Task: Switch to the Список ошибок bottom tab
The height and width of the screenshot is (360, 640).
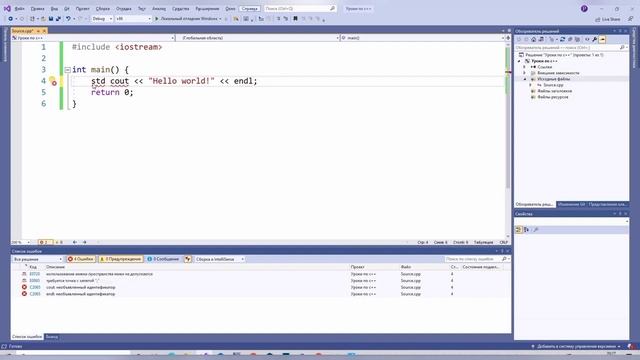Action: (27, 337)
